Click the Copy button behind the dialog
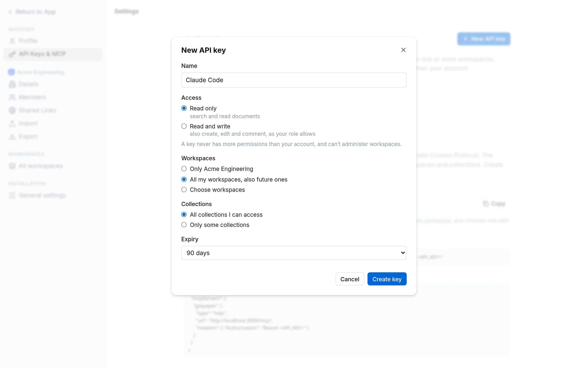 click(494, 204)
